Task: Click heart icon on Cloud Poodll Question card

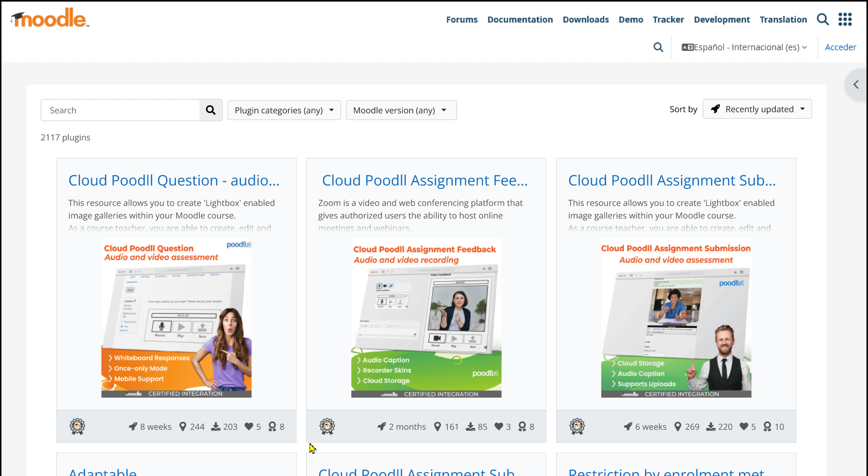Action: 249,426
